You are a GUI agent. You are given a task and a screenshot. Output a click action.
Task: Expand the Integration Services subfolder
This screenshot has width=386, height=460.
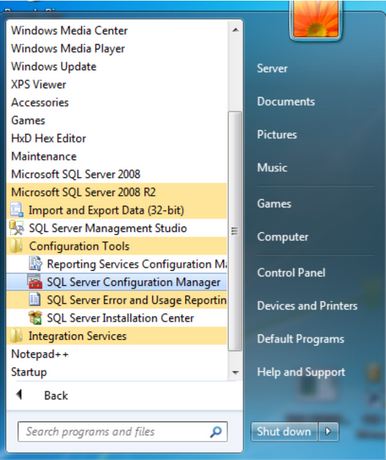(77, 336)
